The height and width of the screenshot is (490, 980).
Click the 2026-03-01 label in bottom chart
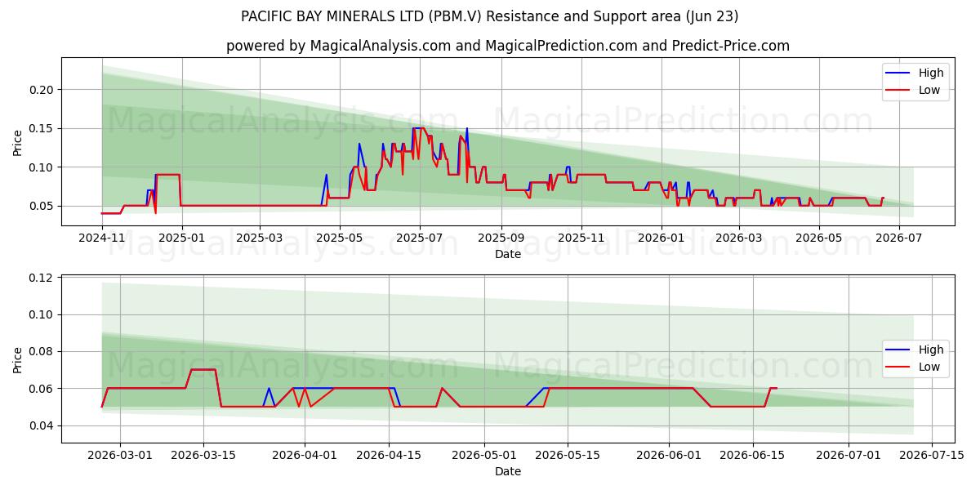pos(120,455)
